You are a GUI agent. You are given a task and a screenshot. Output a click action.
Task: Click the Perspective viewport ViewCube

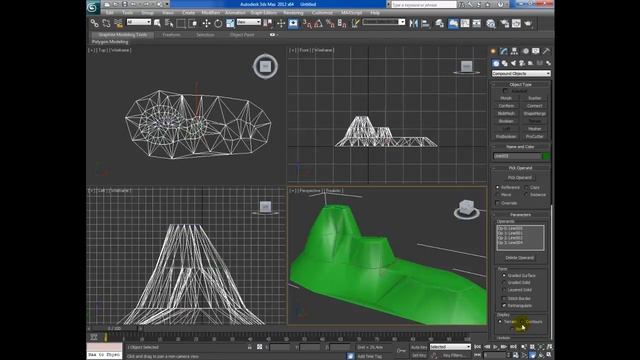point(467,208)
